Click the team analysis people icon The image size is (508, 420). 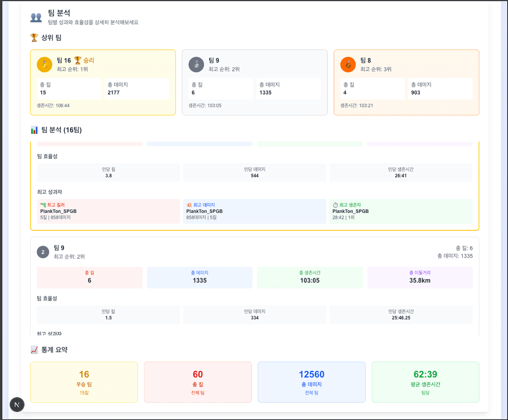click(x=36, y=17)
